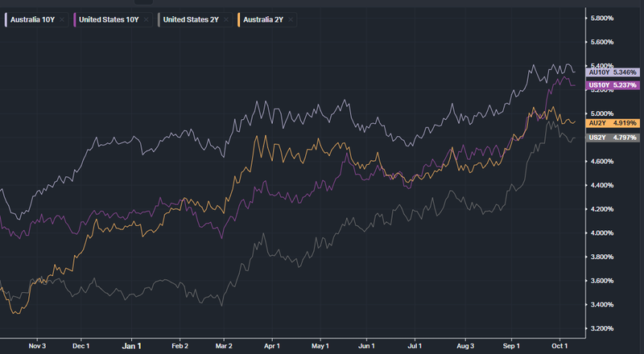Click the Jul 1 date label
The width and height of the screenshot is (644, 354).
[415, 346]
